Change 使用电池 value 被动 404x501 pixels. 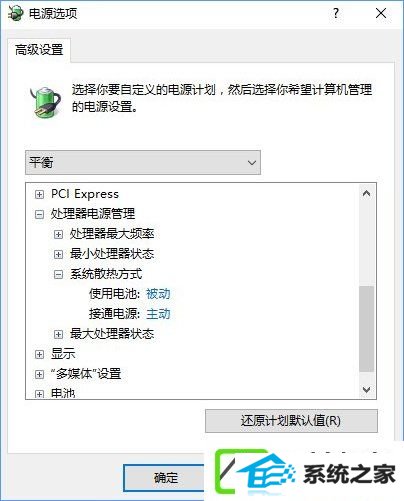coord(158,294)
